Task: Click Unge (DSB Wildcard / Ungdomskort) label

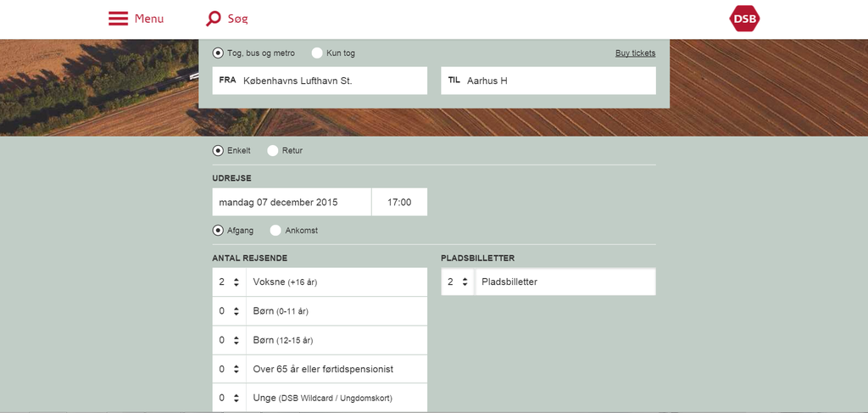Action: (323, 398)
